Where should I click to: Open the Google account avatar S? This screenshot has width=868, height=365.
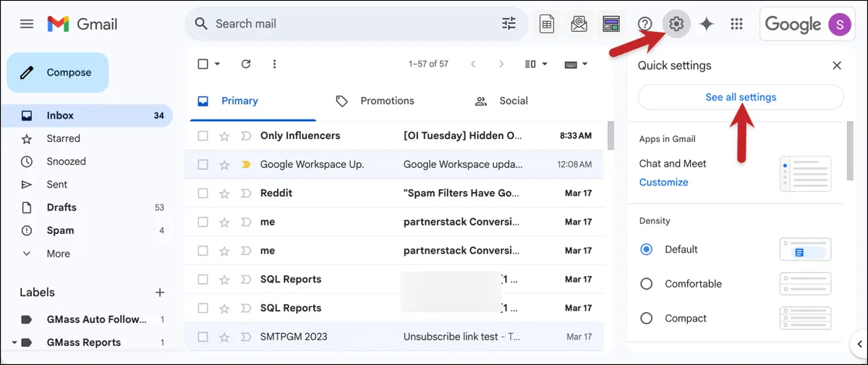(841, 24)
